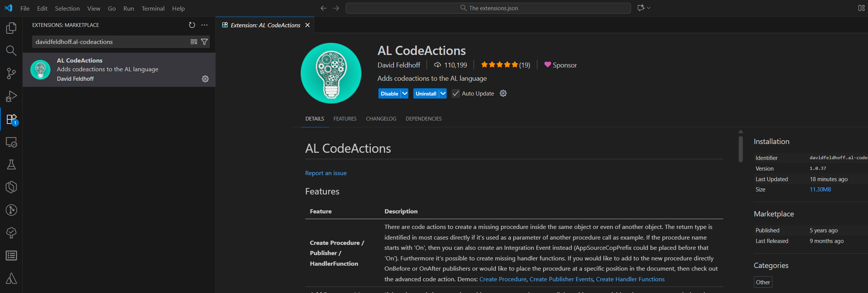The image size is (868, 293).
Task: Click the Uninstall button
Action: pos(426,93)
